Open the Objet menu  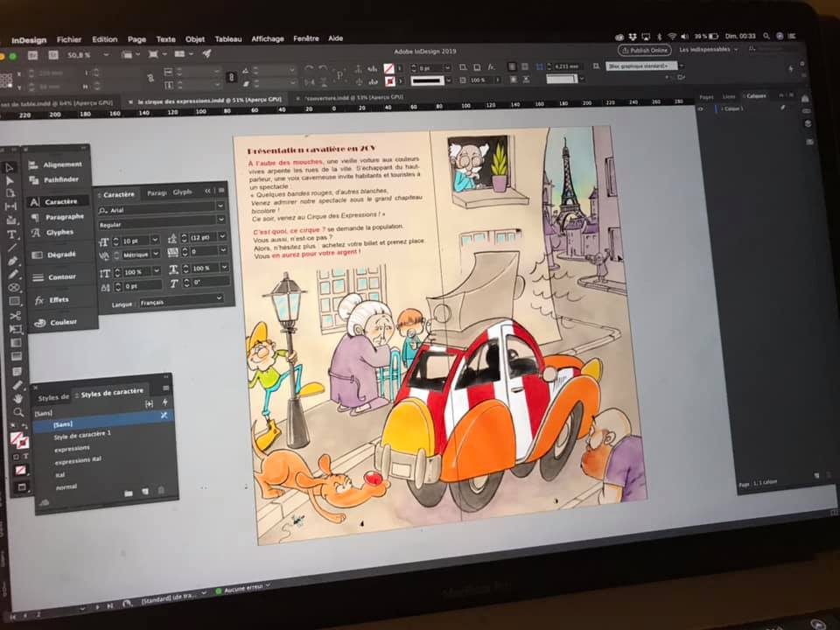[195, 39]
